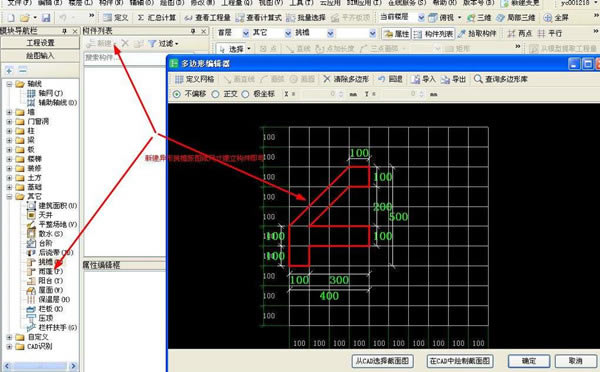600x372 pixels.
Task: Click the 搜索构件 search input field
Action: [124, 58]
